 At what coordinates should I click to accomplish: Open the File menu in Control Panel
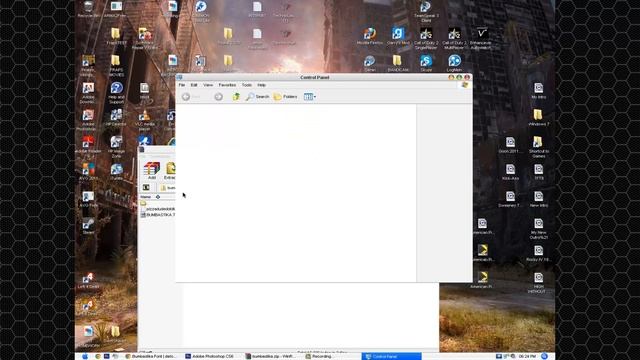click(x=182, y=85)
